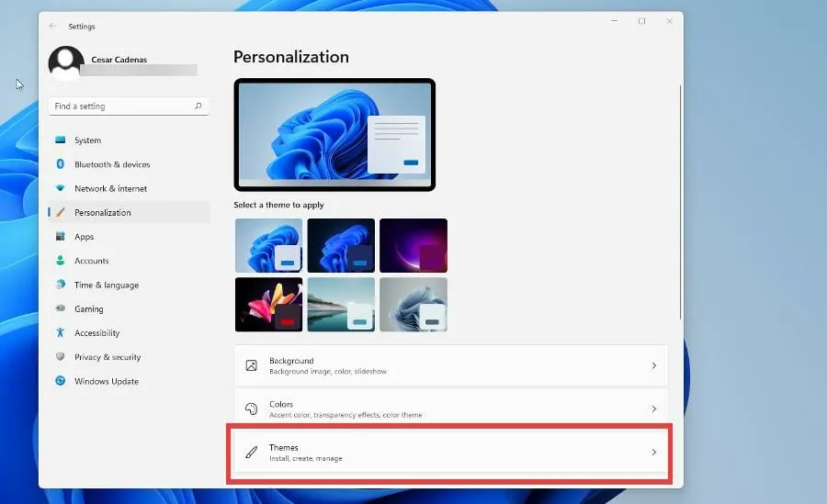827x504 pixels.
Task: Click the Gaming controller icon in sidebar
Action: (61, 309)
